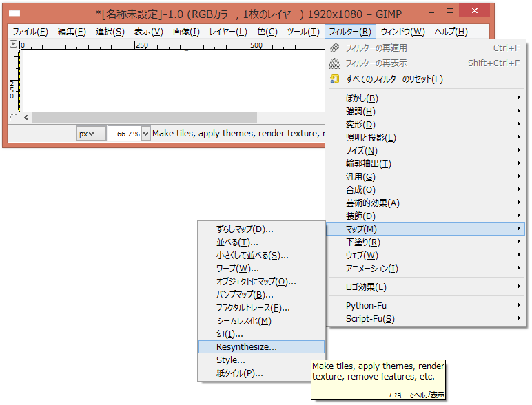Choose オブジェクトにマップ(O)... entry
Image resolution: width=532 pixels, height=405 pixels.
(261, 282)
